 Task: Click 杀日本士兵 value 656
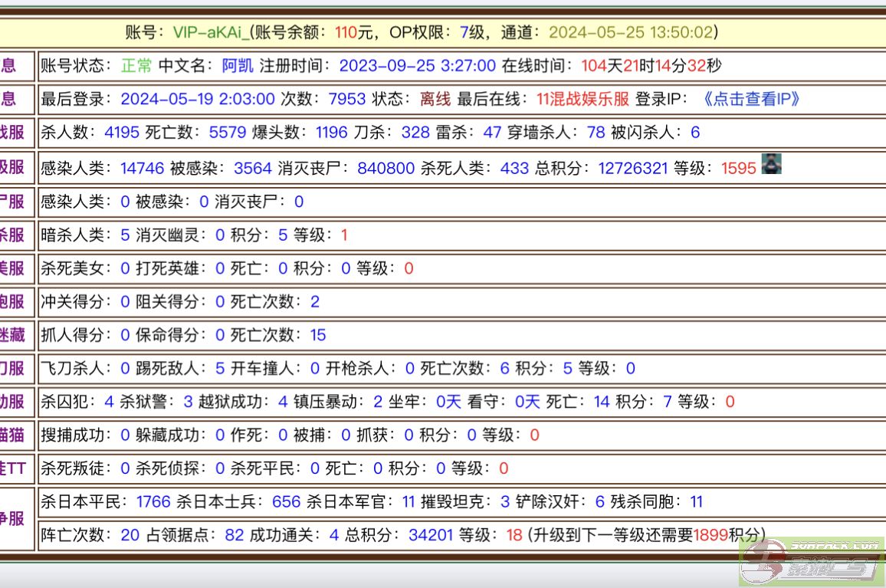coord(287,501)
